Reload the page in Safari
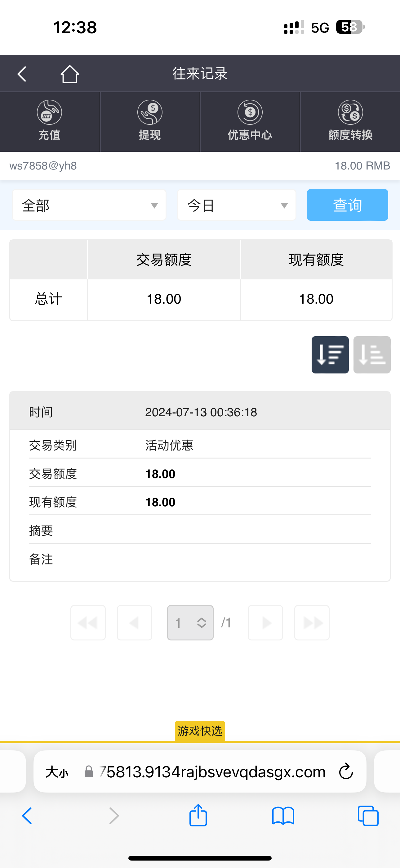The height and width of the screenshot is (868, 400). (x=346, y=772)
